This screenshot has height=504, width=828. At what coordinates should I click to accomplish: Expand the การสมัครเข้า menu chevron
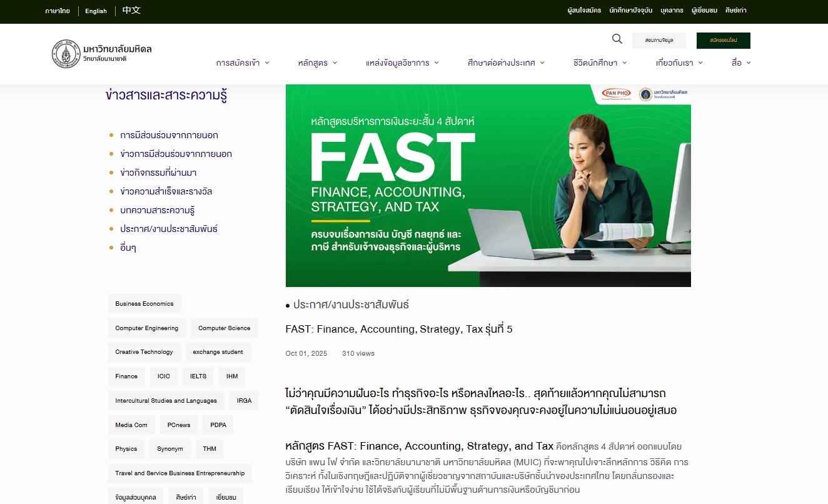(267, 63)
